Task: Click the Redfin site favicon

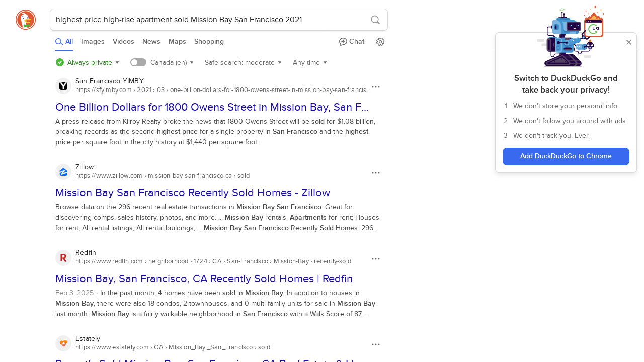Action: coord(63,258)
